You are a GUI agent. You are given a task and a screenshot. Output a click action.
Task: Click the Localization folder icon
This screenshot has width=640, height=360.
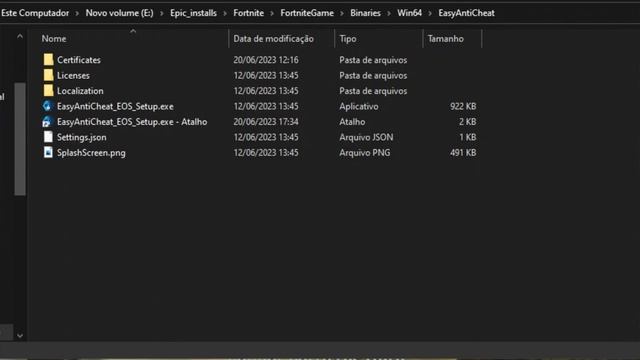point(48,91)
